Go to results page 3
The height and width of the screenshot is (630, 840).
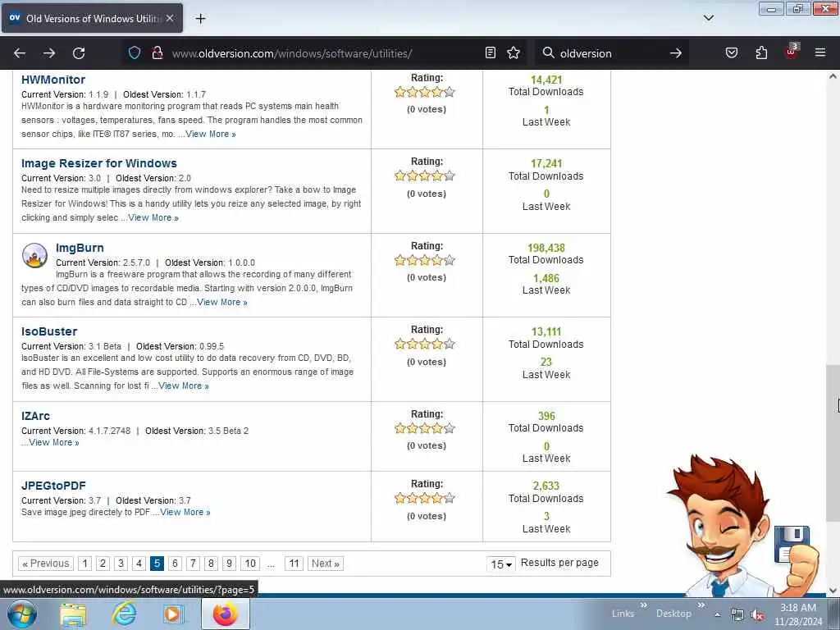point(121,564)
